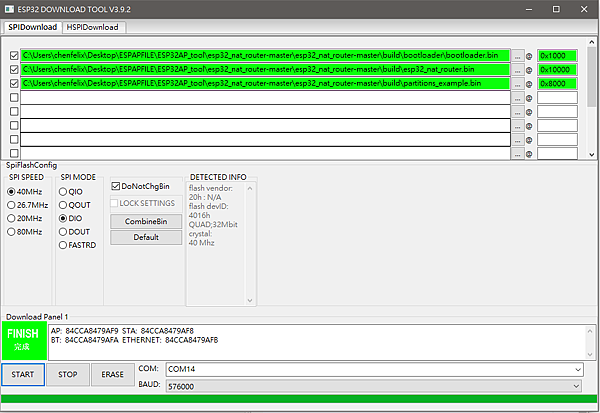The width and height of the screenshot is (600, 413).
Task: Click the sixth empty file path field
Action: [x=265, y=126]
